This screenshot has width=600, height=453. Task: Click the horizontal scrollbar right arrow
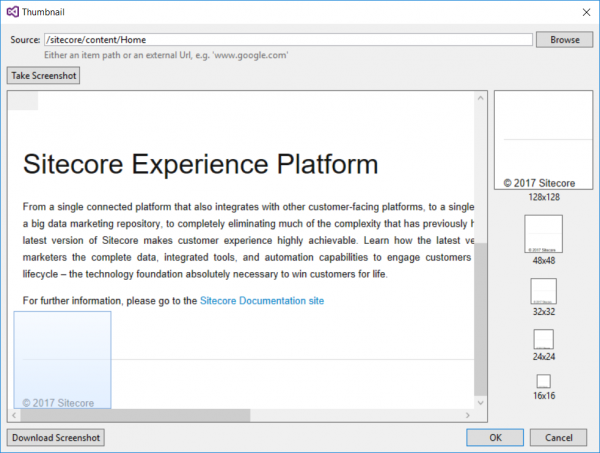(468, 415)
